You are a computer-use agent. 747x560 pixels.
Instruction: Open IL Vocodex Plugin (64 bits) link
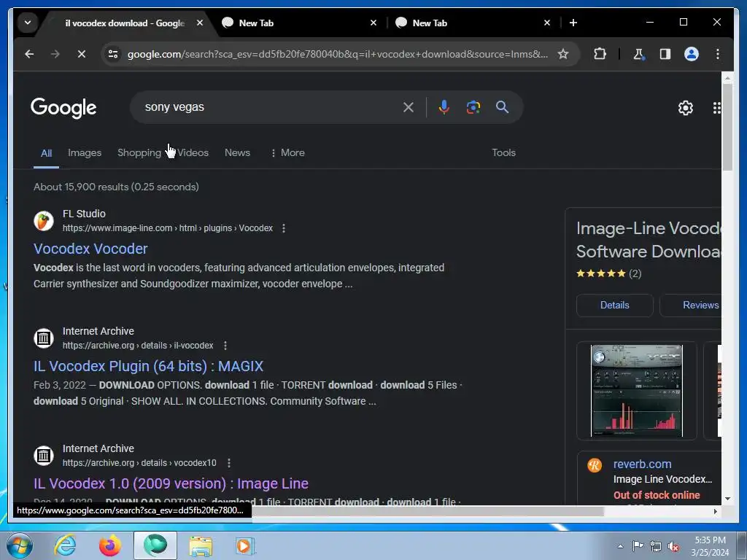tap(148, 366)
